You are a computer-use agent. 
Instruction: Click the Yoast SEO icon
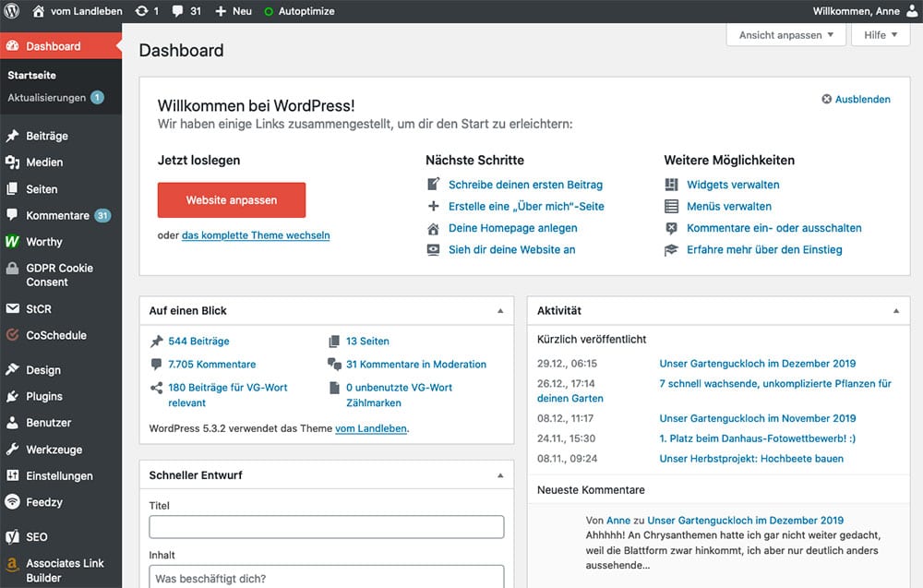[x=12, y=537]
